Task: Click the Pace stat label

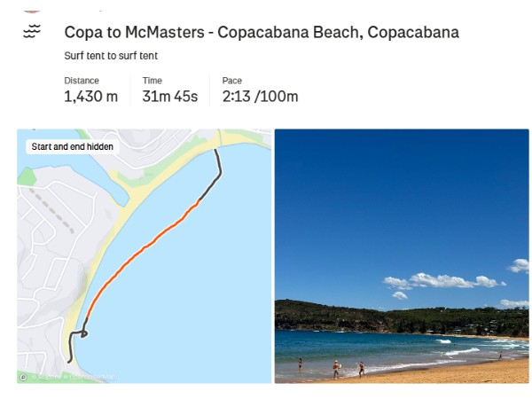Action: (x=231, y=81)
